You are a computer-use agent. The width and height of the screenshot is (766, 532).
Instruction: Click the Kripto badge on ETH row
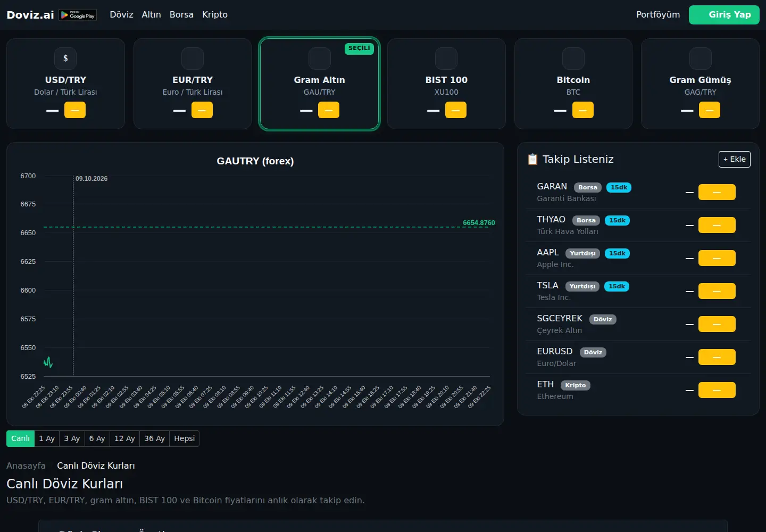576,385
